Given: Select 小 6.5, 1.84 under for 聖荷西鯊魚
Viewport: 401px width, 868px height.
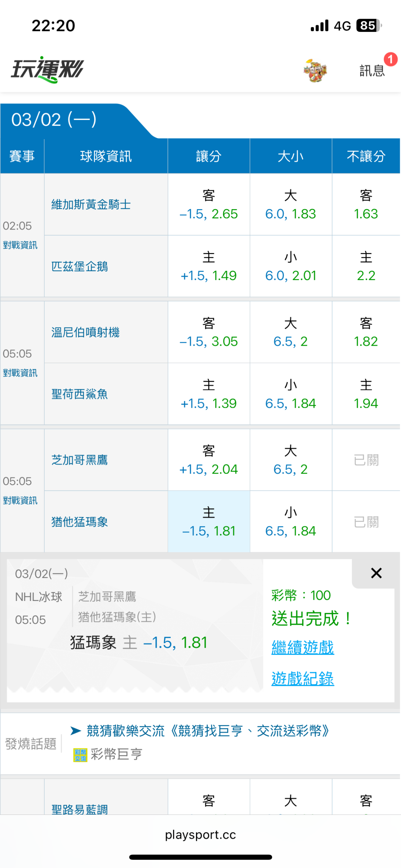Looking at the screenshot, I should point(291,394).
